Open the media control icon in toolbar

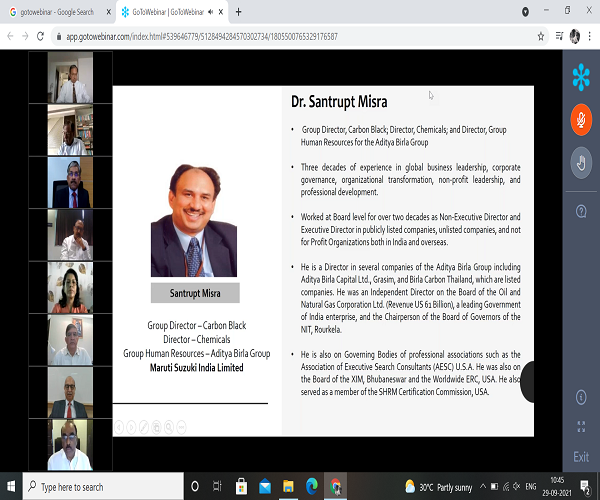click(x=559, y=36)
